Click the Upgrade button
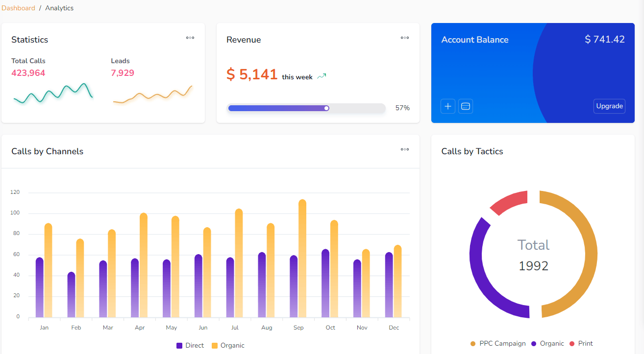 coord(609,106)
